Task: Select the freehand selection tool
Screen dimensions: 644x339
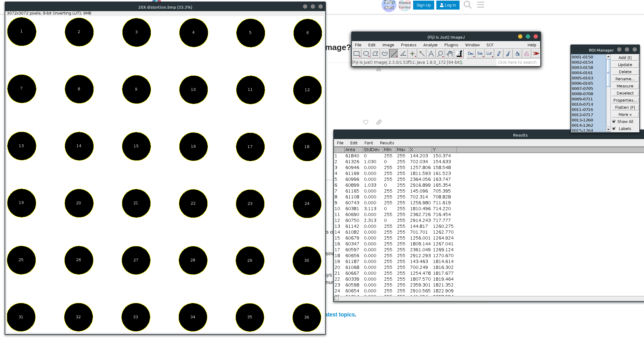Action: point(384,53)
